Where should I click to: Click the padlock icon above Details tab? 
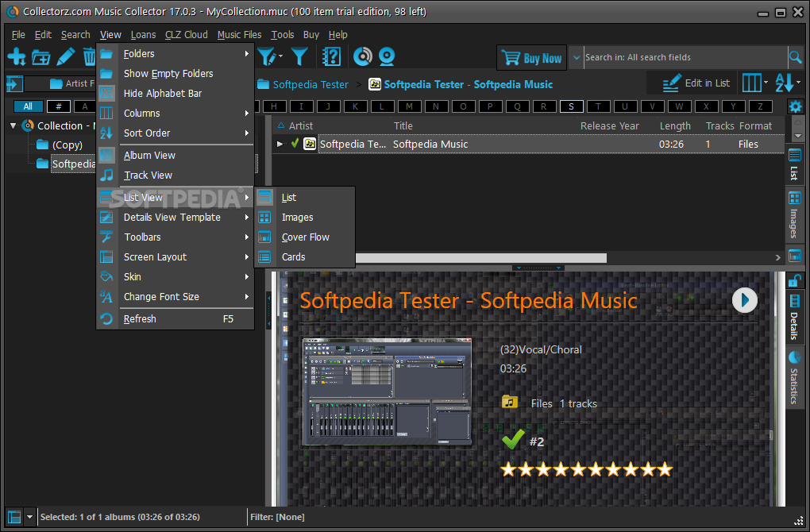click(794, 280)
